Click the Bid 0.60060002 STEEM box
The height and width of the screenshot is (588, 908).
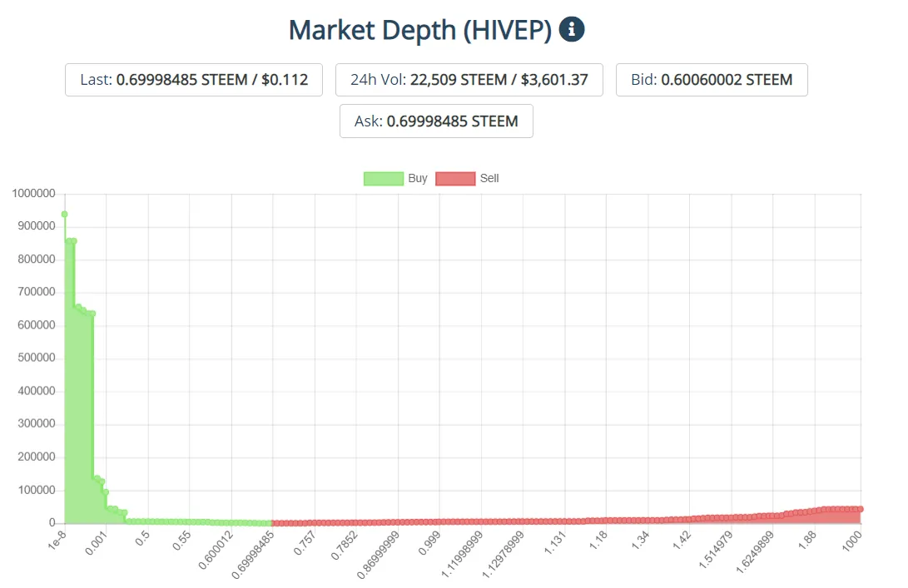click(x=712, y=80)
